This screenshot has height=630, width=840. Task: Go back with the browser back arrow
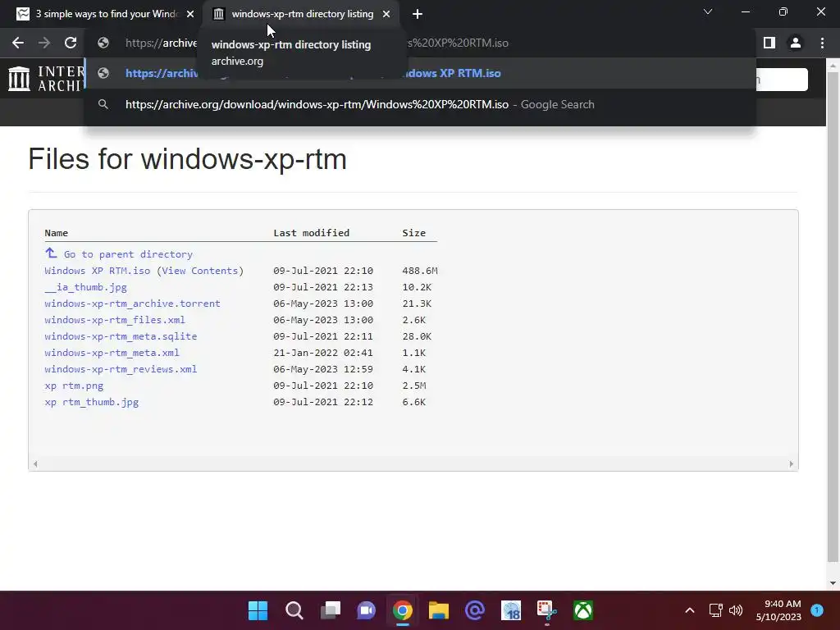(18, 43)
